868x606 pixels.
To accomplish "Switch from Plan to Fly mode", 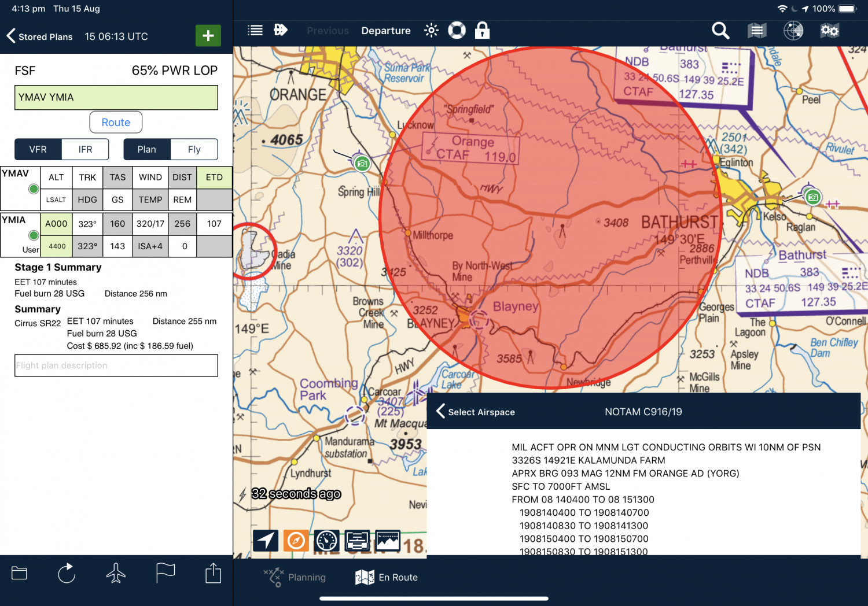I will point(194,149).
